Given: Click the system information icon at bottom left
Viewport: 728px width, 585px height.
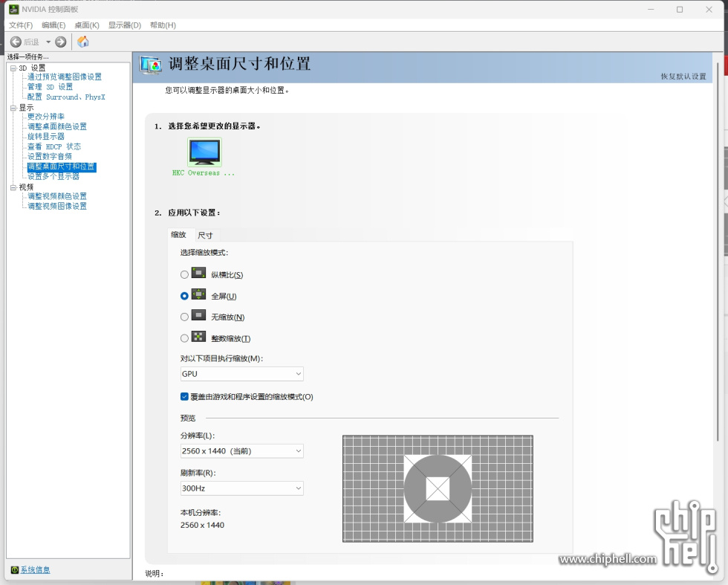Looking at the screenshot, I should click(14, 569).
